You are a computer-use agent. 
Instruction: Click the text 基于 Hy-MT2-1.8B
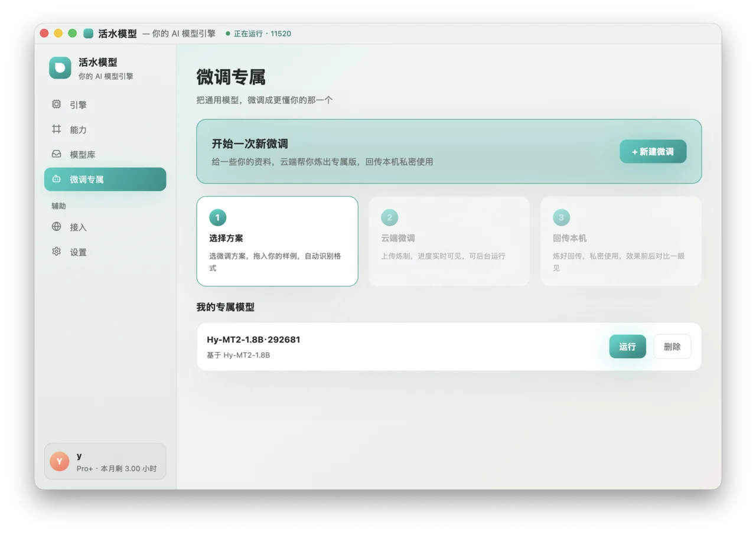coord(238,355)
